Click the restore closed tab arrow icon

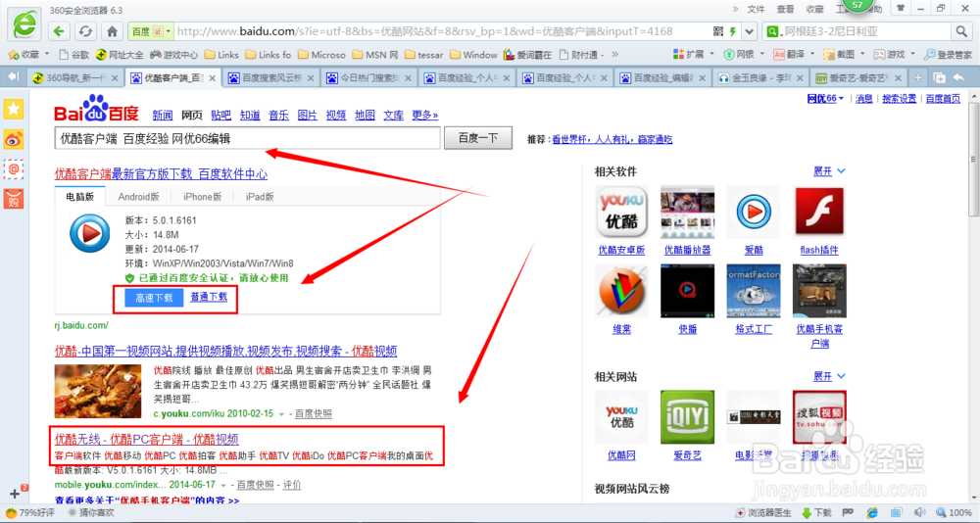pos(958,77)
